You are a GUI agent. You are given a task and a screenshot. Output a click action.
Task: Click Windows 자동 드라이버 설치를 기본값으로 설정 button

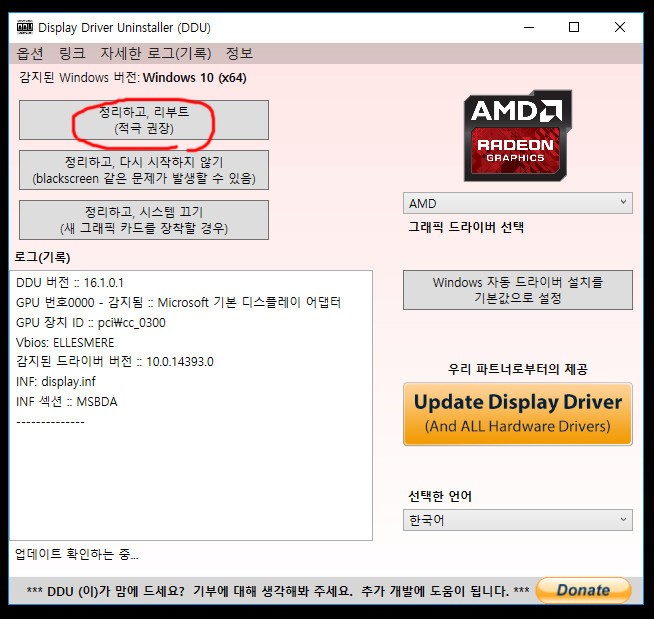pos(518,290)
